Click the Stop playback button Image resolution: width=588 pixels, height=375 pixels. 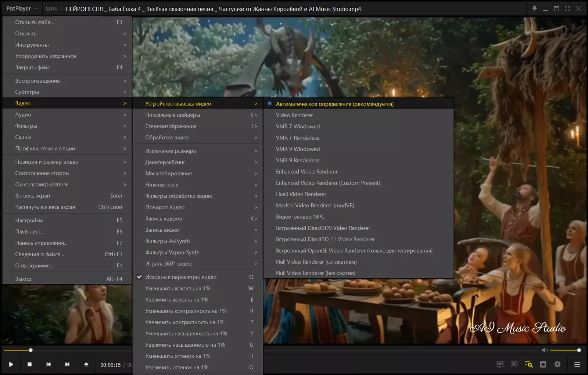point(30,364)
